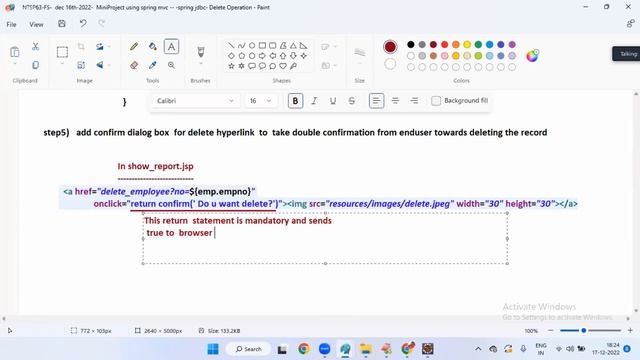
Task: Open the font size 16 dropdown
Action: pos(260,101)
